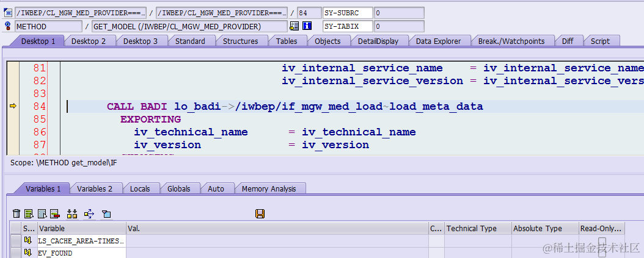Open the Globals tab
644x258 pixels.
pos(178,188)
